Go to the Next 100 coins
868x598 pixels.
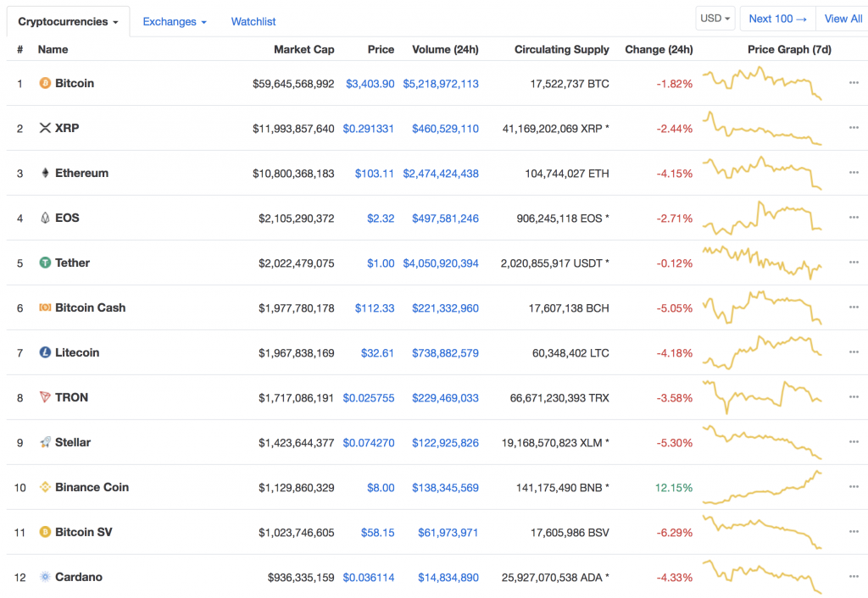pyautogui.click(x=778, y=19)
